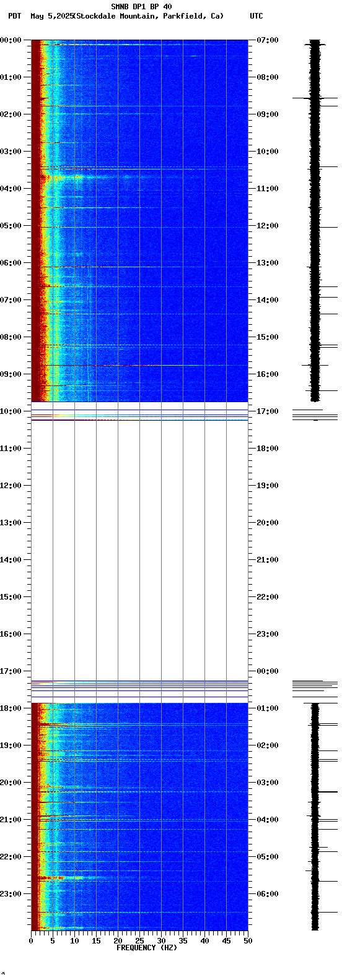This screenshot has height=980, width=342.
Task: Click the UTC time label '21:00' on right axis
Action: pyautogui.click(x=267, y=560)
